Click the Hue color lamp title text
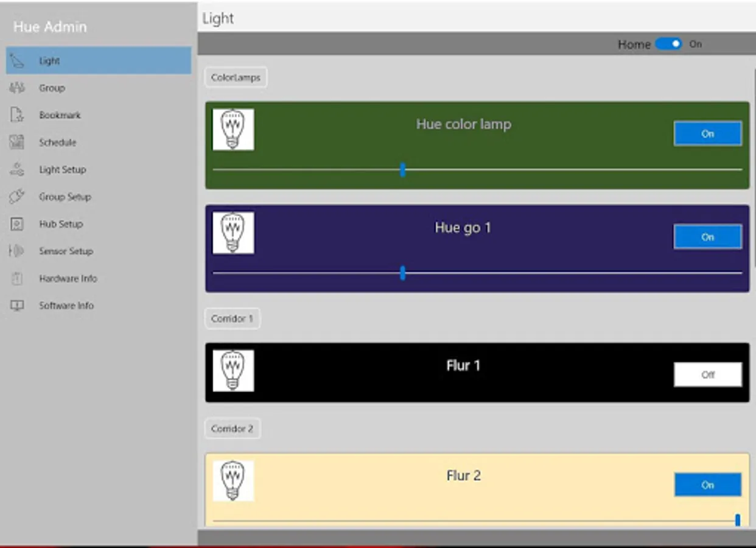The width and height of the screenshot is (756, 548). click(x=464, y=124)
